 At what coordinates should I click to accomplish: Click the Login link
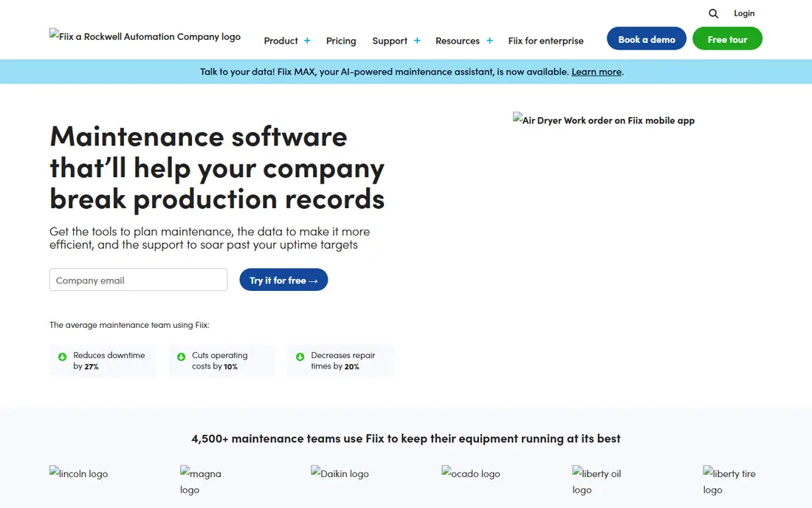tap(743, 13)
